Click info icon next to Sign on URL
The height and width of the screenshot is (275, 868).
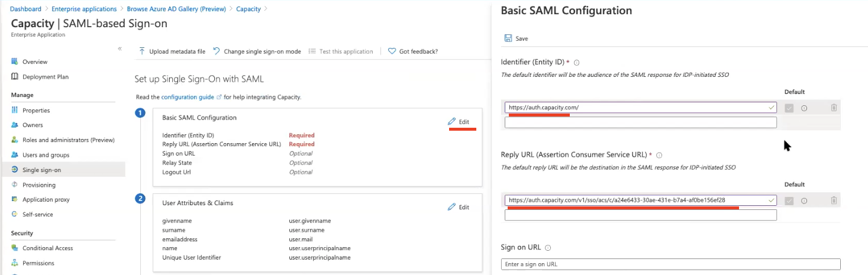tap(548, 248)
